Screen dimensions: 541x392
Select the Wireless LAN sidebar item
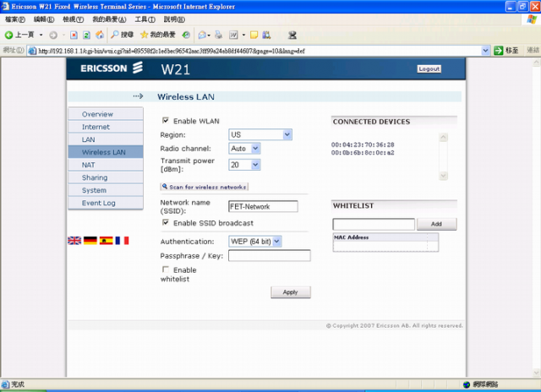[x=106, y=152]
